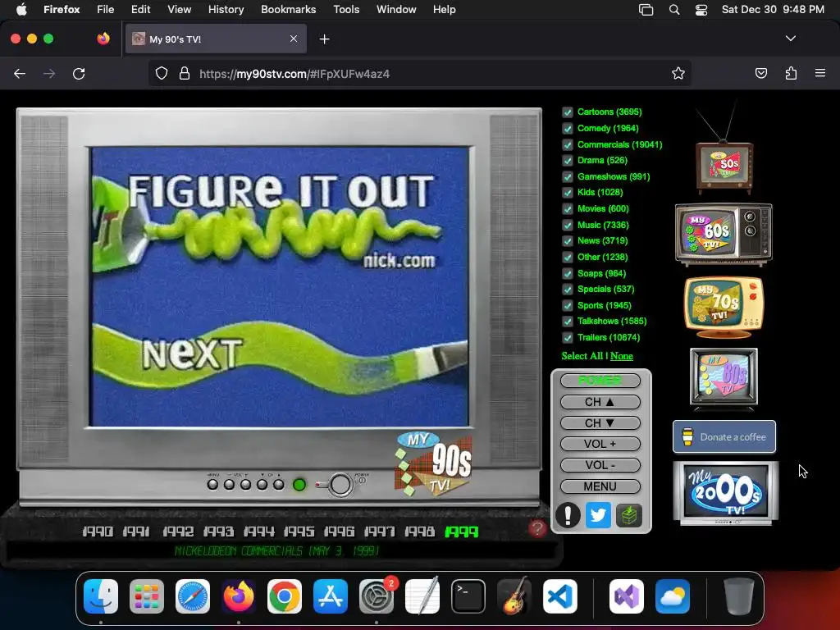This screenshot has width=840, height=630.
Task: Open Finder from the dock
Action: point(101,596)
